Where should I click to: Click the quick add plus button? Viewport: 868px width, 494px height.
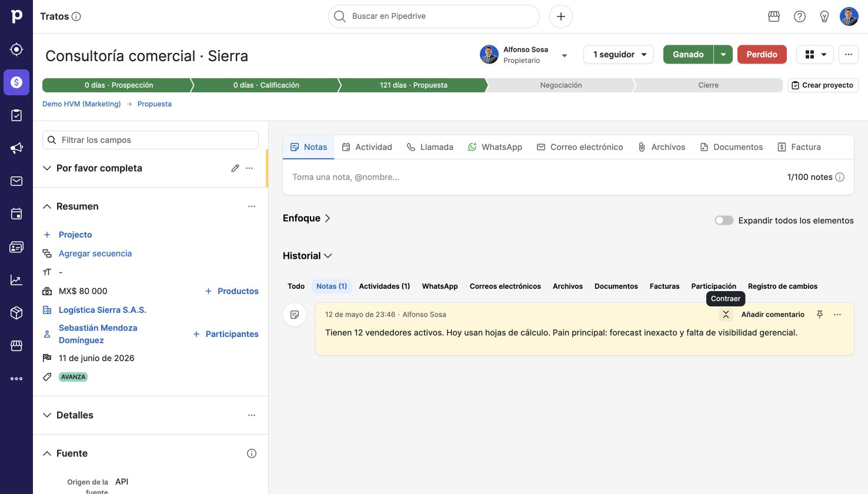(561, 16)
